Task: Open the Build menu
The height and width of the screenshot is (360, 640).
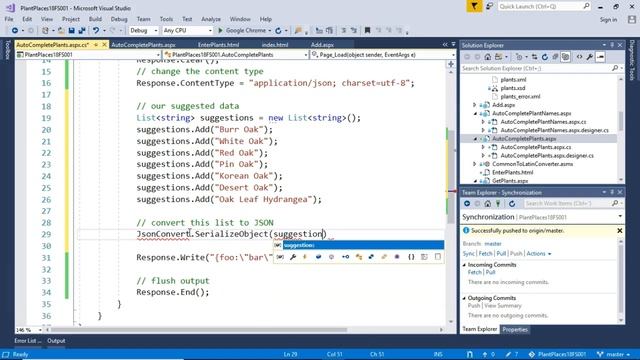Action: click(95, 19)
